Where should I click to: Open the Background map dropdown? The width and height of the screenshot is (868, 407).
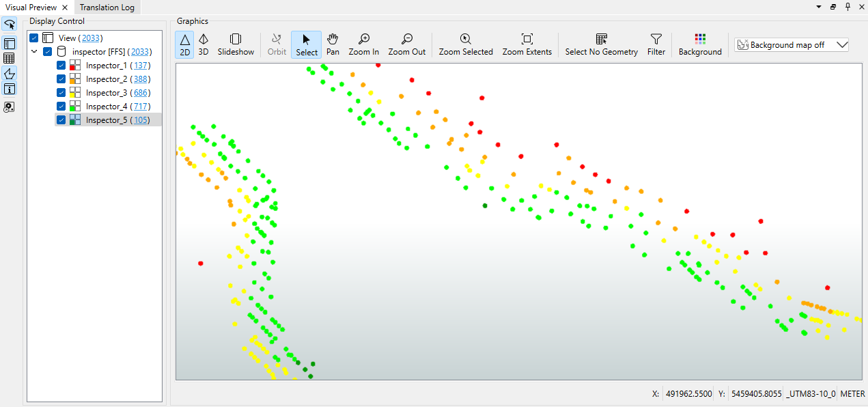click(x=792, y=45)
